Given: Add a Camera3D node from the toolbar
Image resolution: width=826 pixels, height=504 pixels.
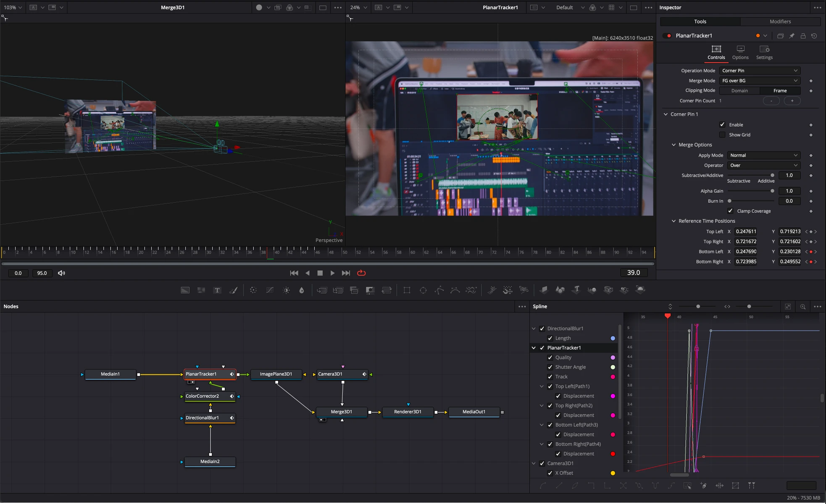Looking at the screenshot, I should coord(608,290).
